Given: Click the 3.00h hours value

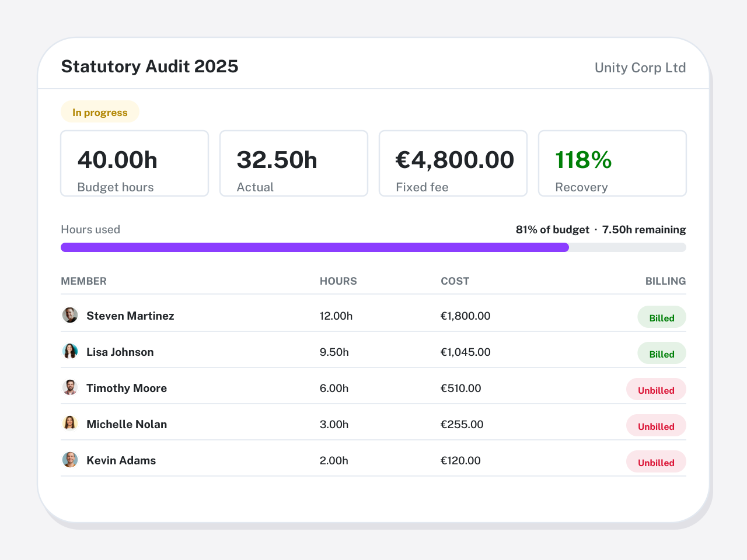Looking at the screenshot, I should tap(334, 424).
